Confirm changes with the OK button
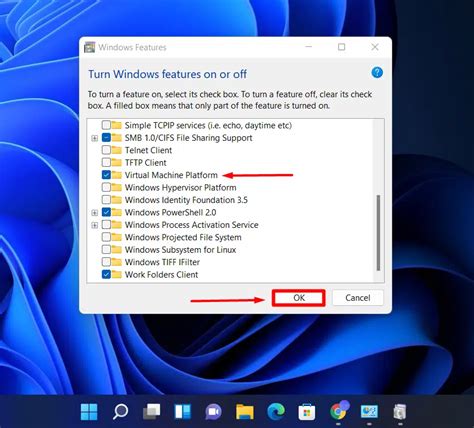This screenshot has width=474, height=428. [299, 298]
